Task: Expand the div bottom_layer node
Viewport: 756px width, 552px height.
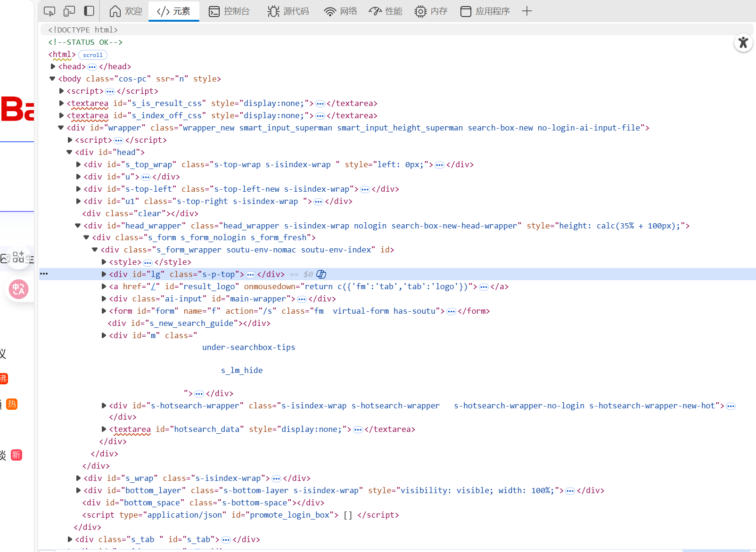Action: [79, 491]
